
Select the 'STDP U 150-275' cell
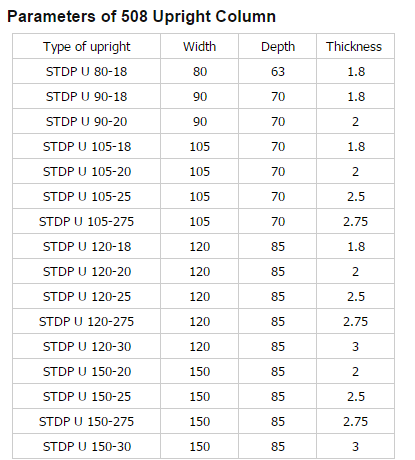pos(87,421)
